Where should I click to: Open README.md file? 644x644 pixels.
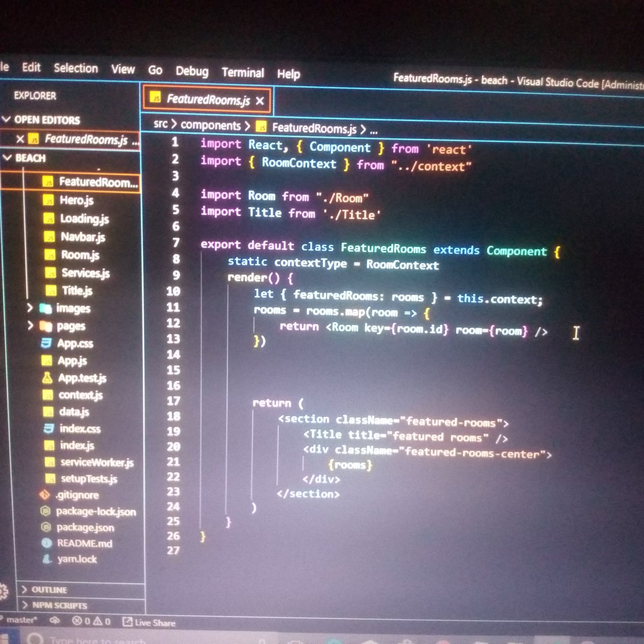[85, 543]
